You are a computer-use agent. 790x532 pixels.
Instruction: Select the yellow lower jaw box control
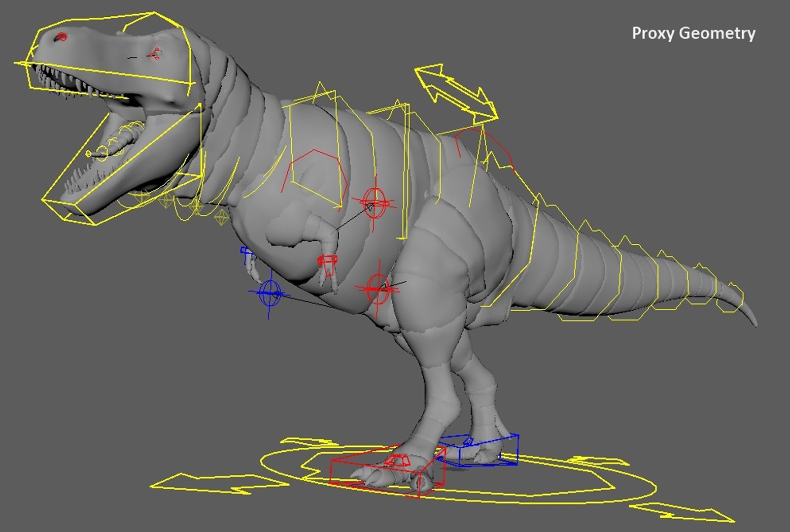pos(123,165)
